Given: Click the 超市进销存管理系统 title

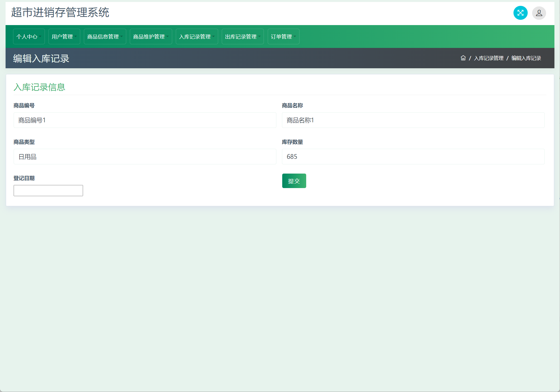Looking at the screenshot, I should tap(60, 13).
